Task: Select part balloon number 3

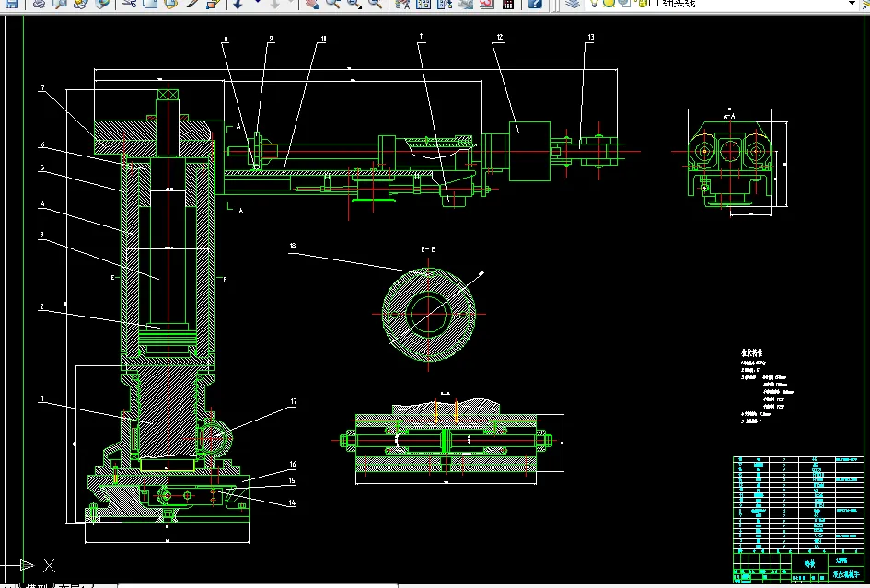Action: [x=41, y=236]
